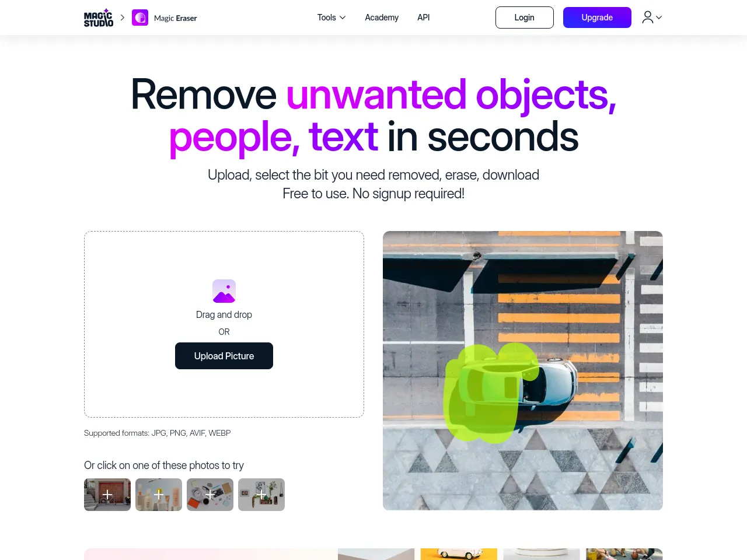Click the dashed drag and drop upload area
Viewport: 747px width, 560px height.
click(x=224, y=324)
